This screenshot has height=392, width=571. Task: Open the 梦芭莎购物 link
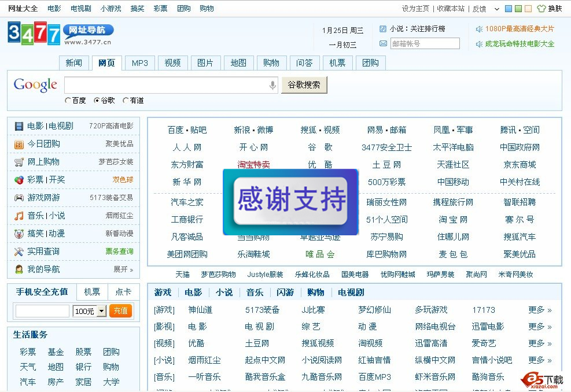(x=219, y=275)
